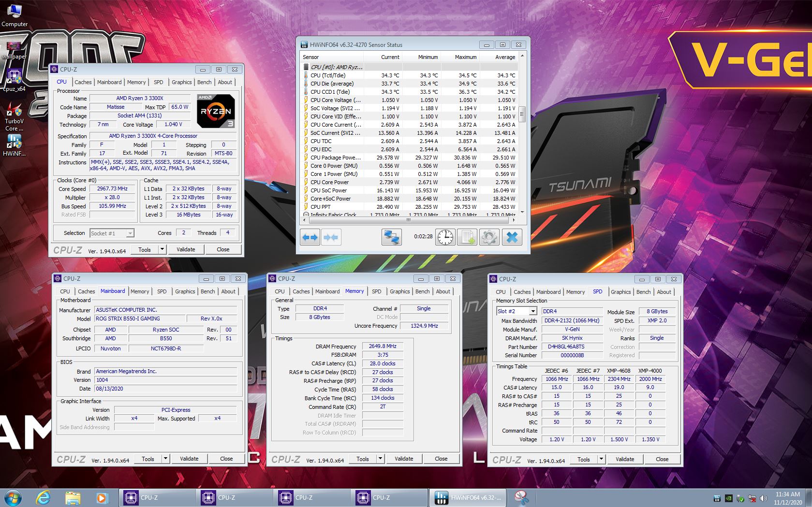Click the DRAM Frequency value 2649.8 MHz
The height and width of the screenshot is (507, 812).
382,347
